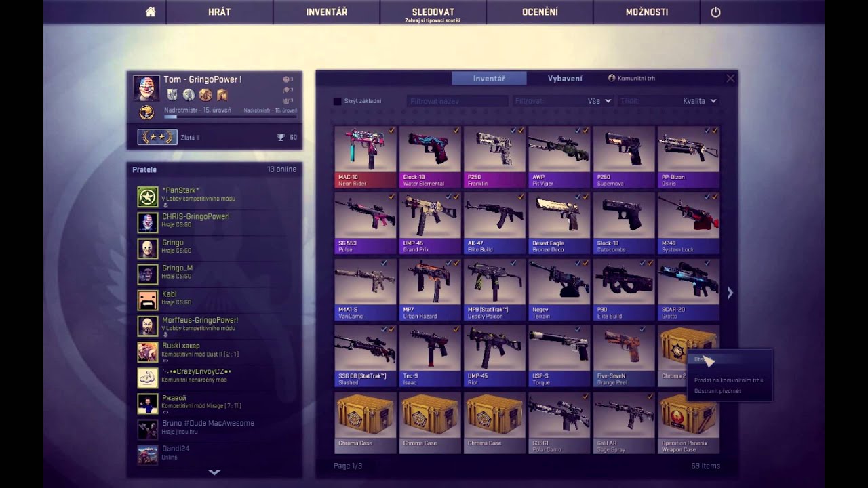Click the Nadrotmistr rank medal icon

(x=146, y=113)
